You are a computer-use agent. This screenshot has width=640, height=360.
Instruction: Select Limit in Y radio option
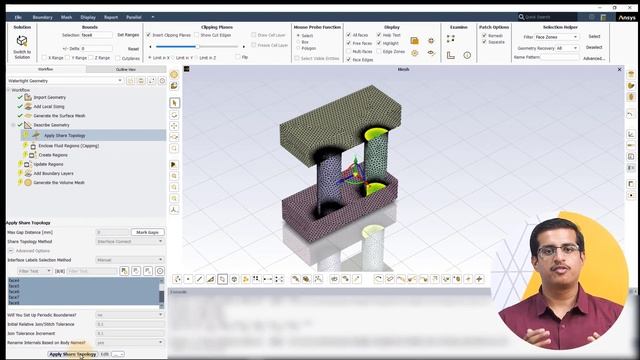173,58
